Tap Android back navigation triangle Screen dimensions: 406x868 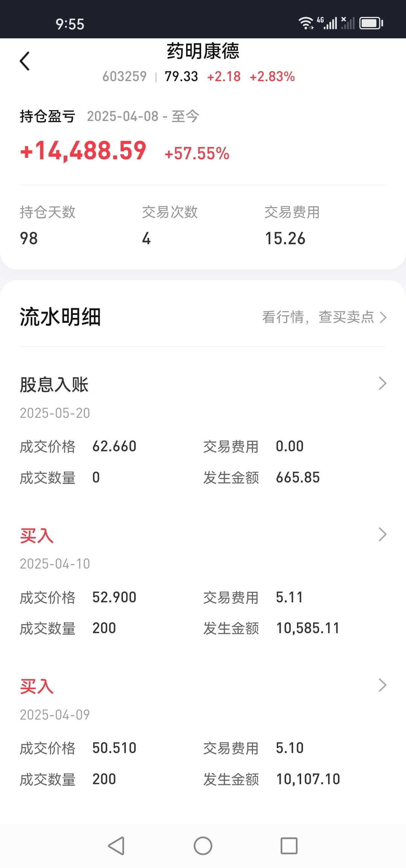(x=116, y=846)
